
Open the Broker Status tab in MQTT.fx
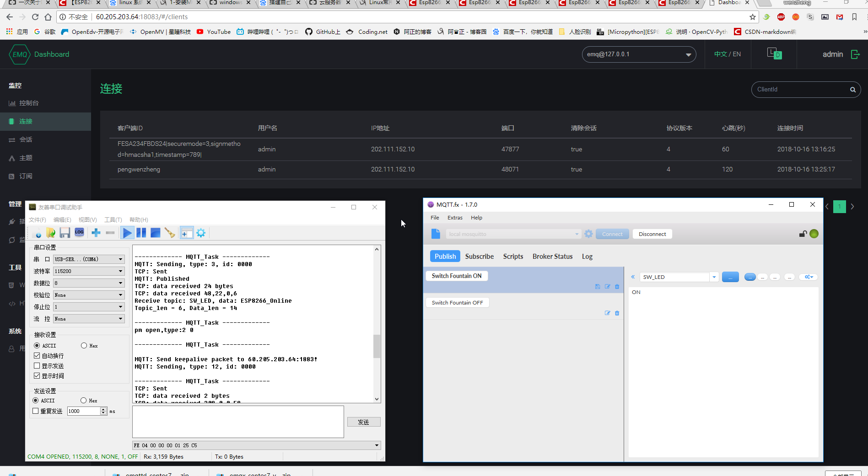[552, 257]
